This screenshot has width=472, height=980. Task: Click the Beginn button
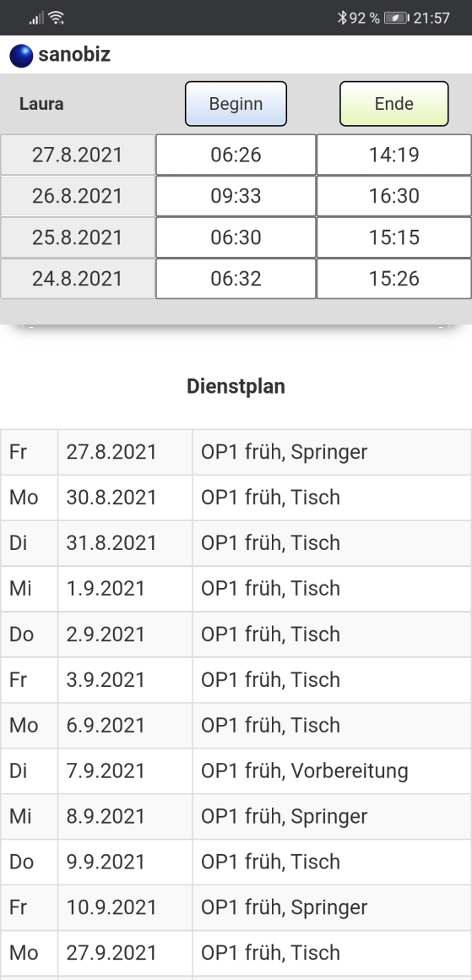point(236,104)
